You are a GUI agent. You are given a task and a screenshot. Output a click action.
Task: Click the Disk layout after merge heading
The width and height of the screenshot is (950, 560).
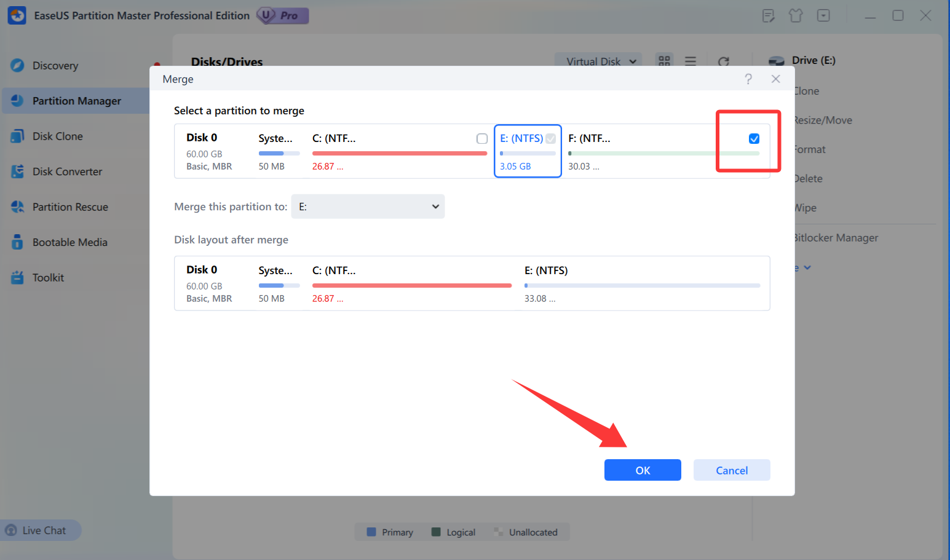tap(231, 240)
